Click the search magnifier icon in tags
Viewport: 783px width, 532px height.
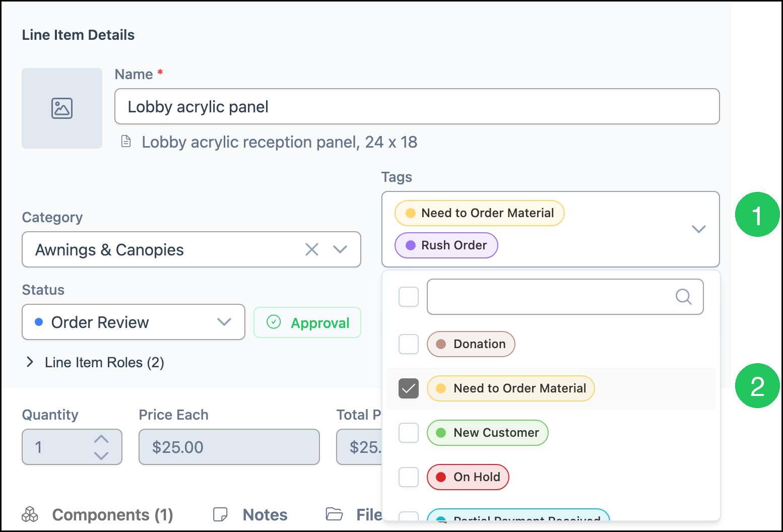683,297
